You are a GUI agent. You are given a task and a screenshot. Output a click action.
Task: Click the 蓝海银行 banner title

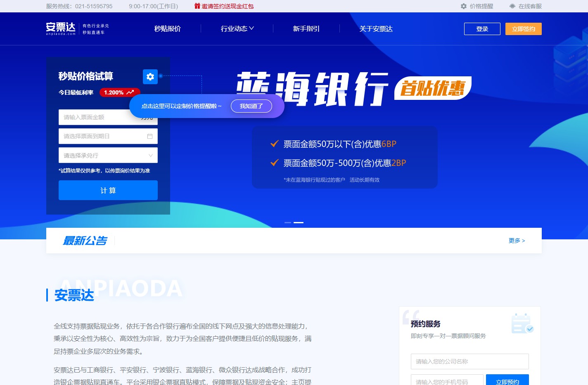(312, 89)
